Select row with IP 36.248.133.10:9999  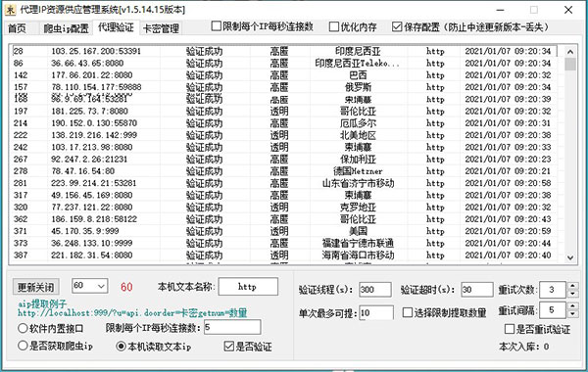pyautogui.click(x=284, y=243)
